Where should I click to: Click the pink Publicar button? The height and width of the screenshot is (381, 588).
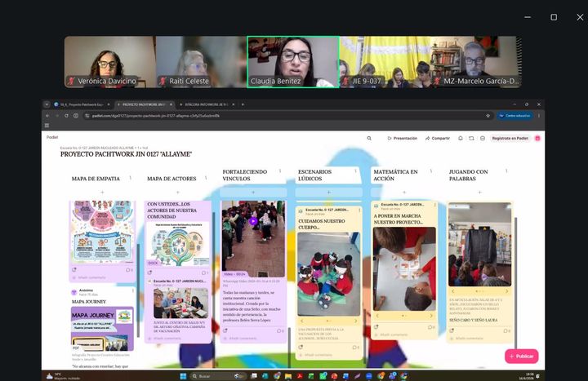[x=522, y=357]
